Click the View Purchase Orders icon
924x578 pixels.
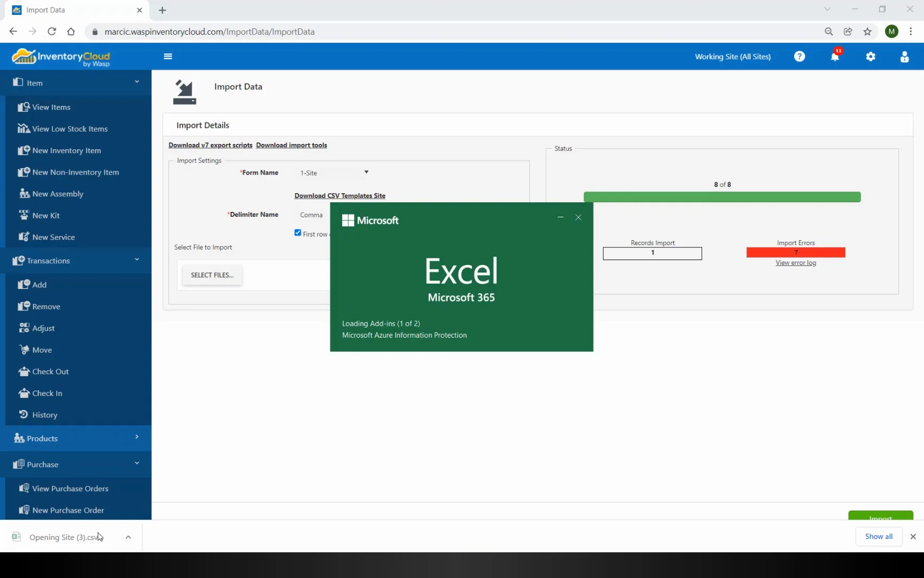pyautogui.click(x=24, y=488)
